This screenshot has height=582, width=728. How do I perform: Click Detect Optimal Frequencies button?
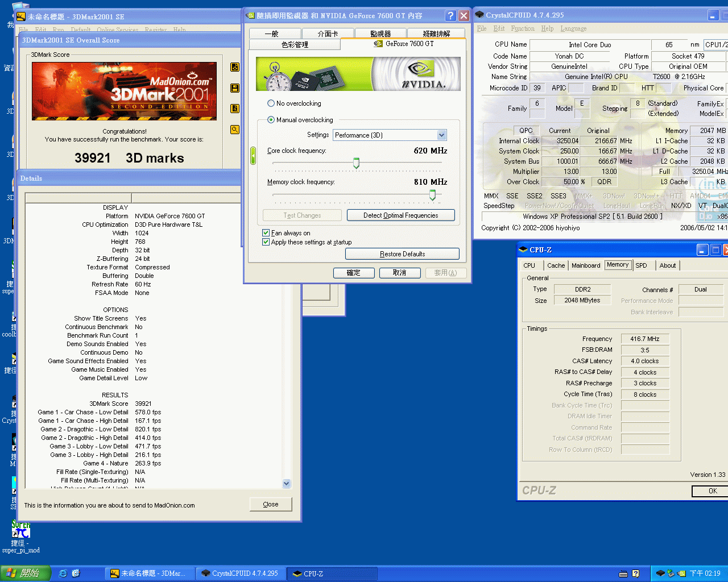click(401, 215)
